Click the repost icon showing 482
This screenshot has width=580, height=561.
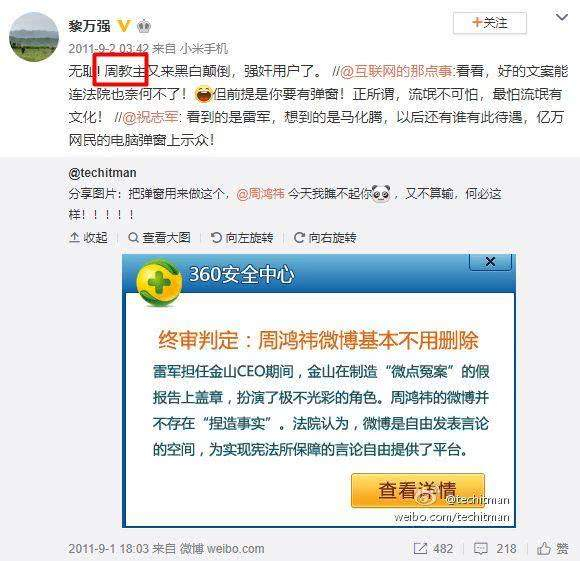(x=433, y=548)
